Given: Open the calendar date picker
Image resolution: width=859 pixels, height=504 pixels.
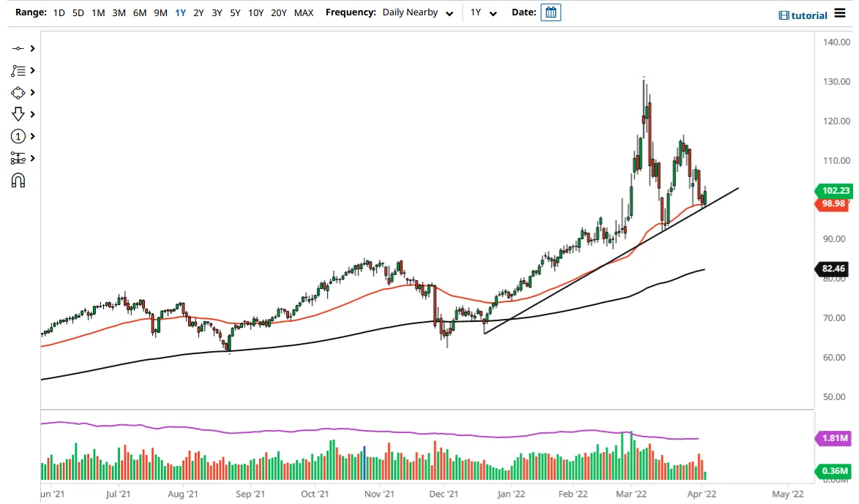Looking at the screenshot, I should point(550,12).
